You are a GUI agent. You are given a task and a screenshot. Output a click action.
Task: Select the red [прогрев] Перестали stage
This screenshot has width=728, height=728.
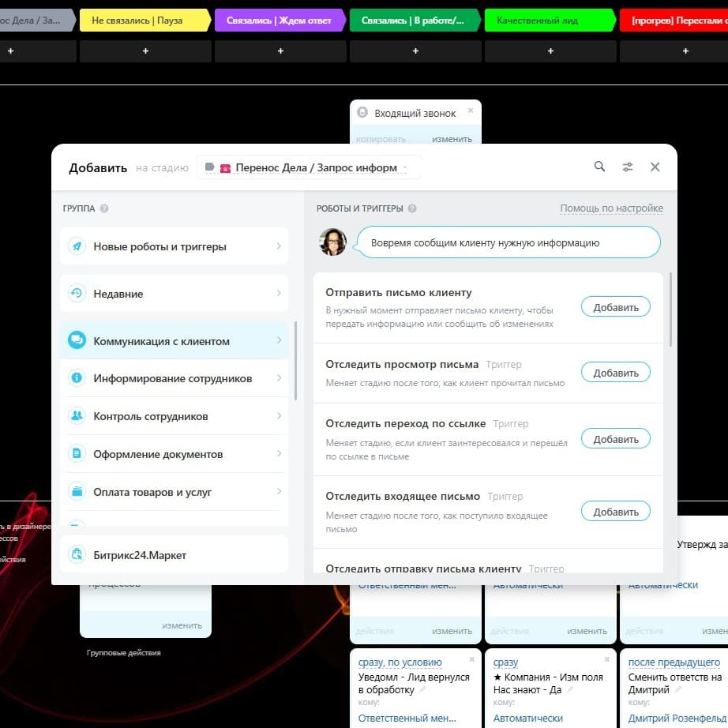[674, 21]
